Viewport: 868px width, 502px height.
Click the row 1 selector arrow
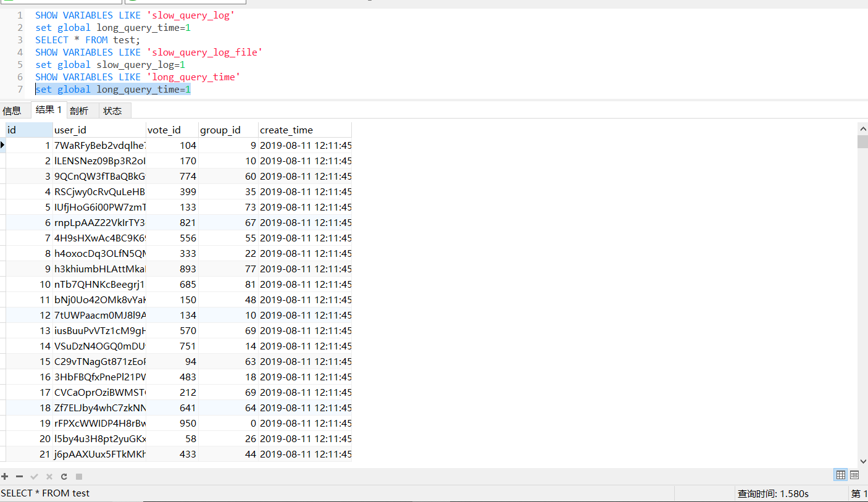[2, 146]
